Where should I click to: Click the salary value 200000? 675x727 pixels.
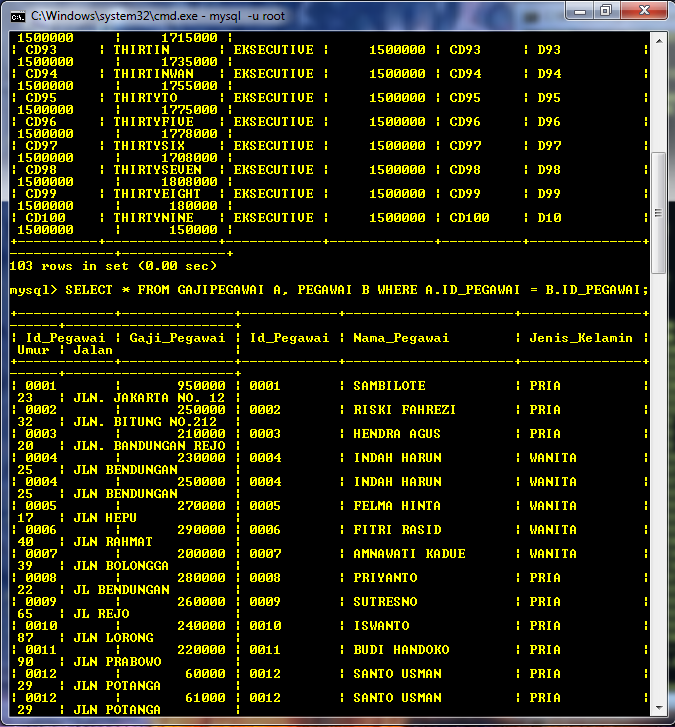201,554
